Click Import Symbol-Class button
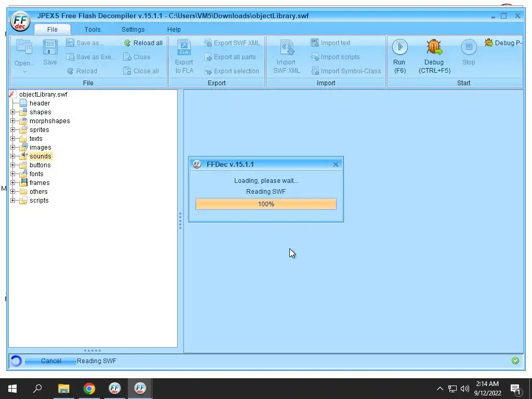532x399 pixels. pyautogui.click(x=346, y=71)
